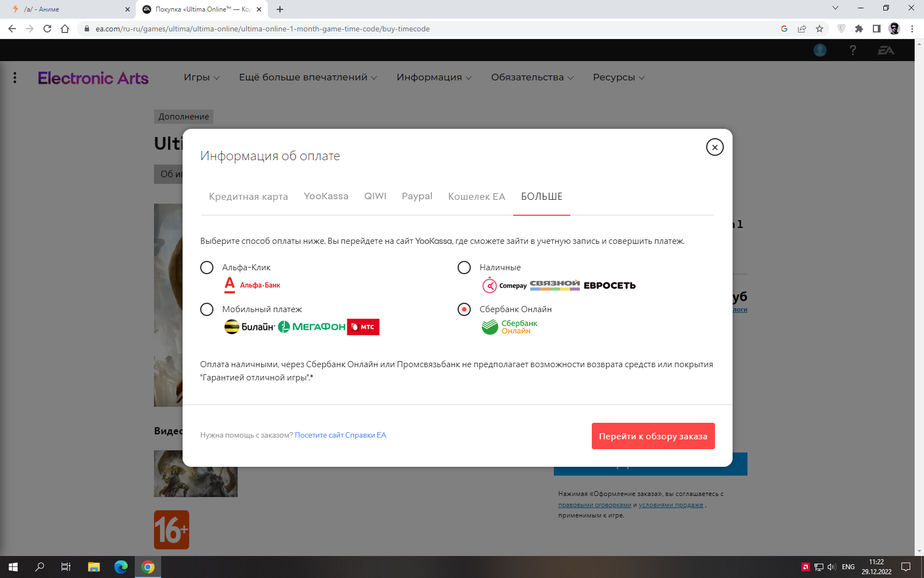Bookmark this page with the star
The width and height of the screenshot is (924, 578).
coord(820,29)
